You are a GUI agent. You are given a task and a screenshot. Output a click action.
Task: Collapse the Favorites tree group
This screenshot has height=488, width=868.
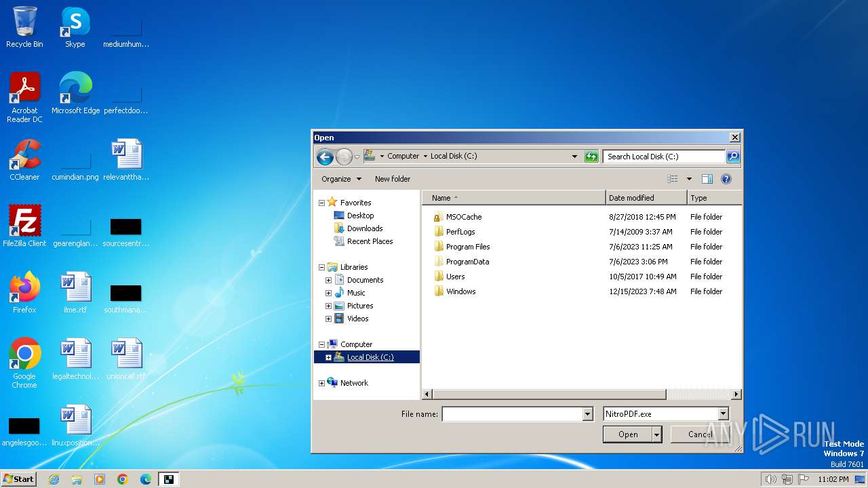pyautogui.click(x=321, y=203)
